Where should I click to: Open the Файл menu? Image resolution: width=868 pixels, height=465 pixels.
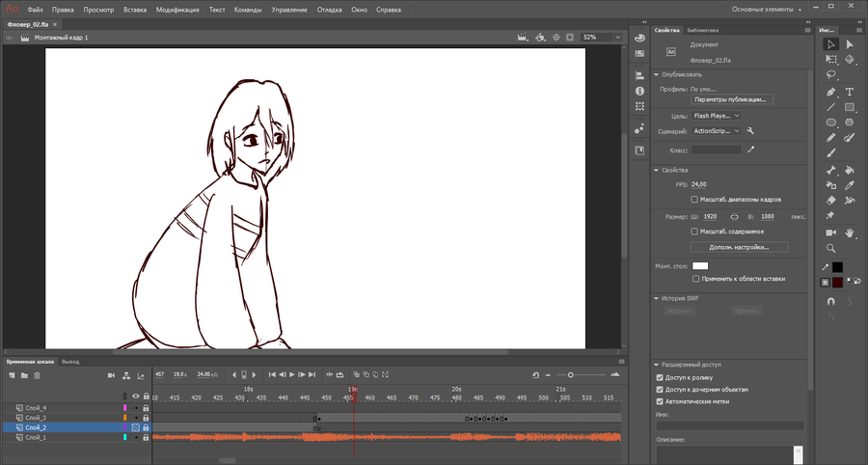point(35,10)
